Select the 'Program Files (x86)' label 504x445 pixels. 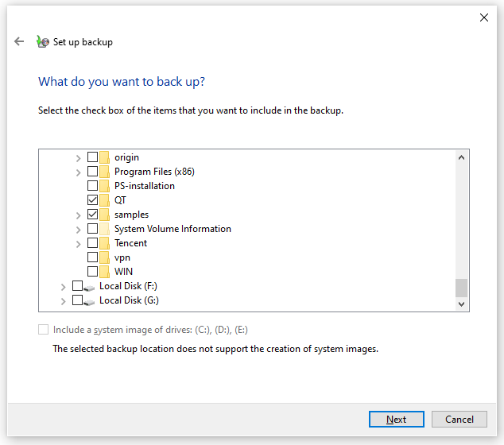click(x=154, y=172)
